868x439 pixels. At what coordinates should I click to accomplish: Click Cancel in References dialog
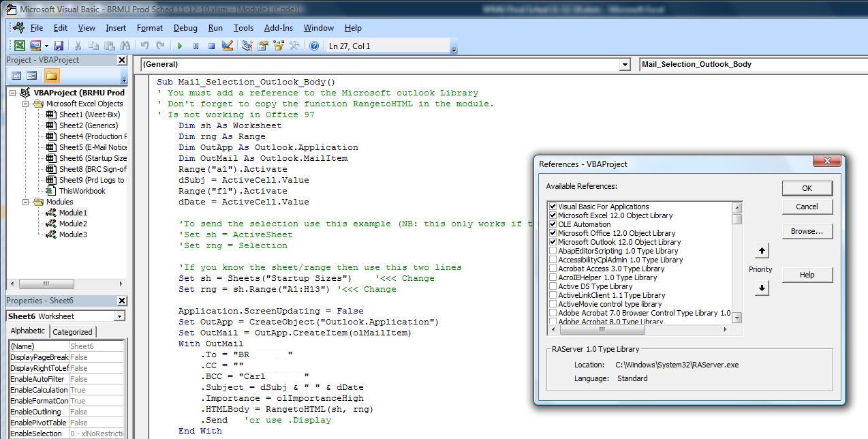[x=807, y=207]
